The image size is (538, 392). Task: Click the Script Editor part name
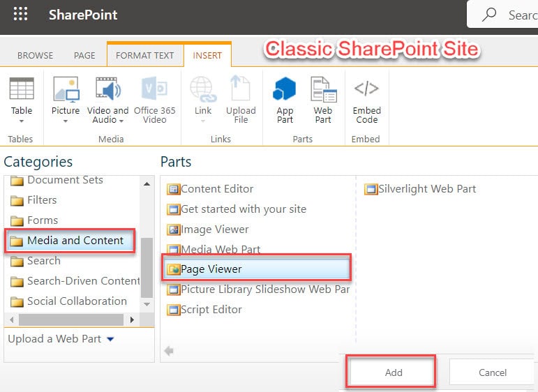211,310
